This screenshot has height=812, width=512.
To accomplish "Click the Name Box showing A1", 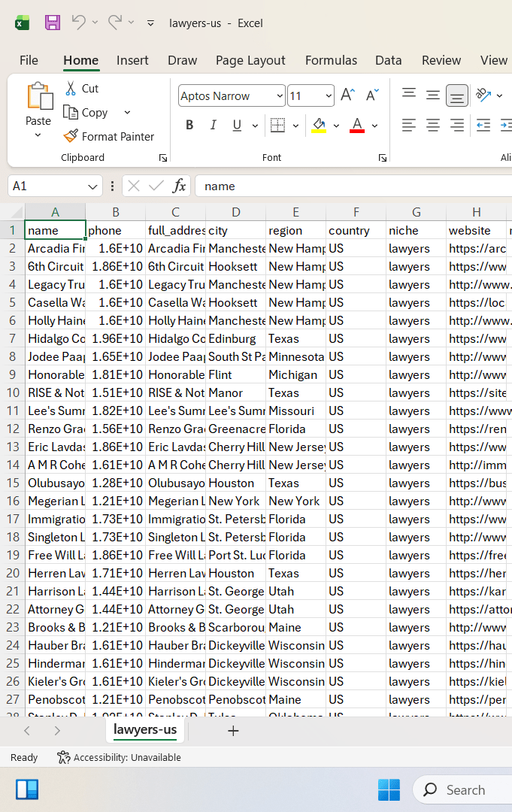I will tap(47, 186).
